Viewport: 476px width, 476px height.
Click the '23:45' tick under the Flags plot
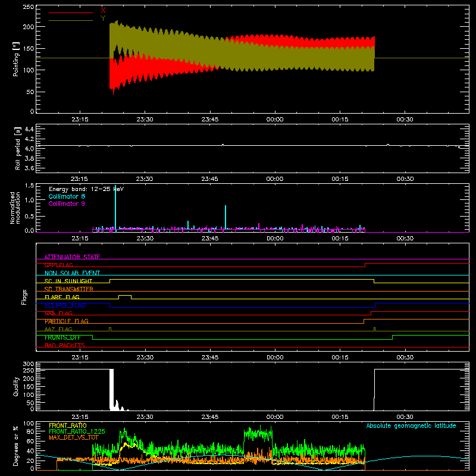[x=210, y=358]
